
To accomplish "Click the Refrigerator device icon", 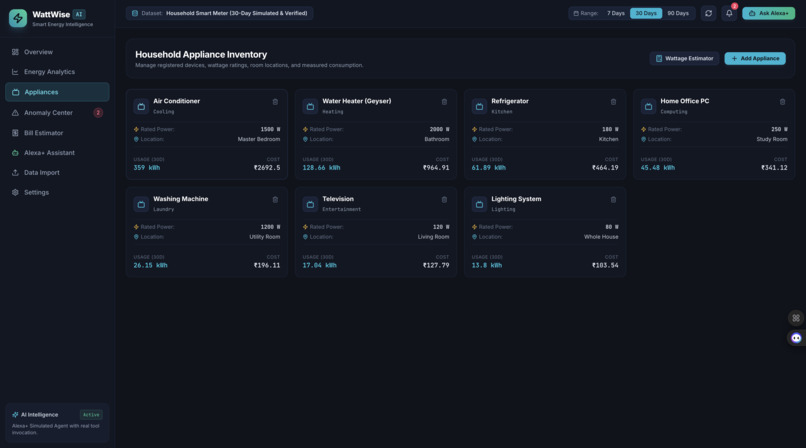I will (479, 106).
